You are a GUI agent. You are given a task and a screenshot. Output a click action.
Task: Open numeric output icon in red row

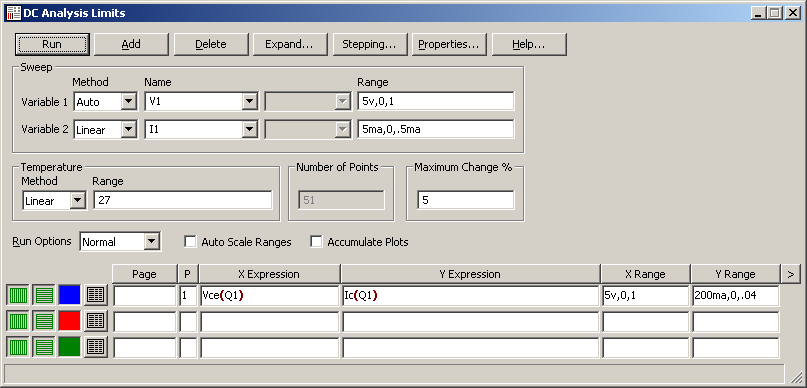[96, 321]
